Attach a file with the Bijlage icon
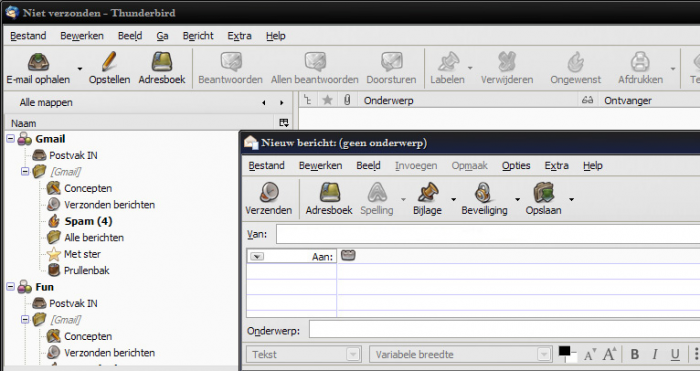 pos(428,192)
